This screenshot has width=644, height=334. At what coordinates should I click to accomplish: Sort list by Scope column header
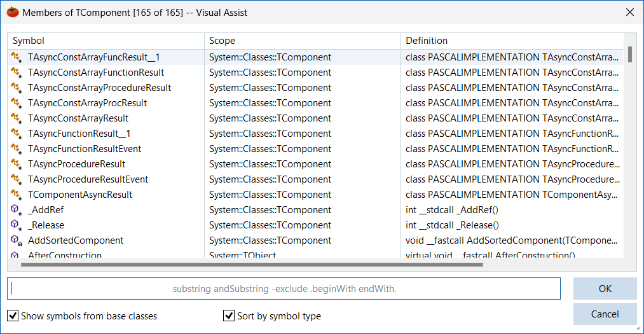tap(302, 41)
